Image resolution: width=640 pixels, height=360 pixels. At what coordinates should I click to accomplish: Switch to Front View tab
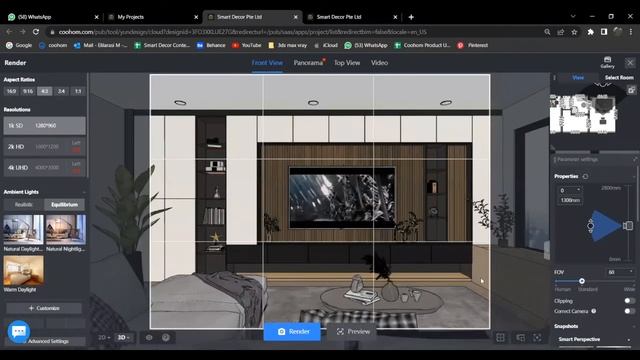click(x=267, y=63)
